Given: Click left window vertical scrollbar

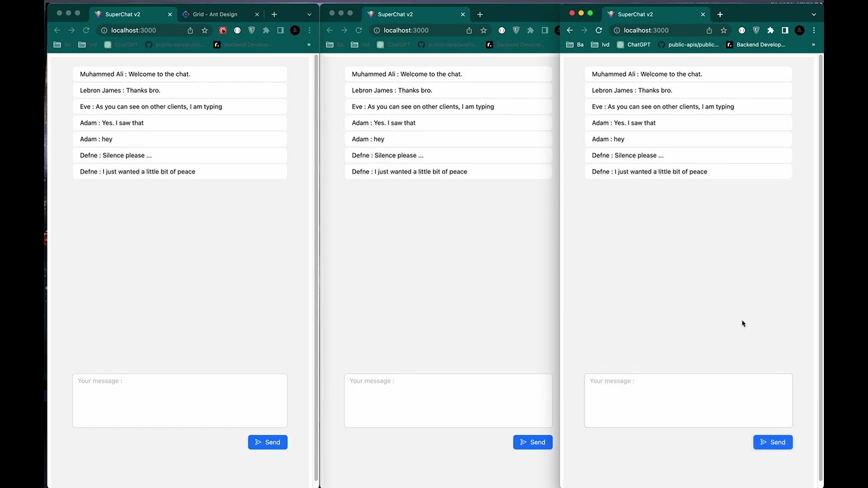Looking at the screenshot, I should coord(316,268).
